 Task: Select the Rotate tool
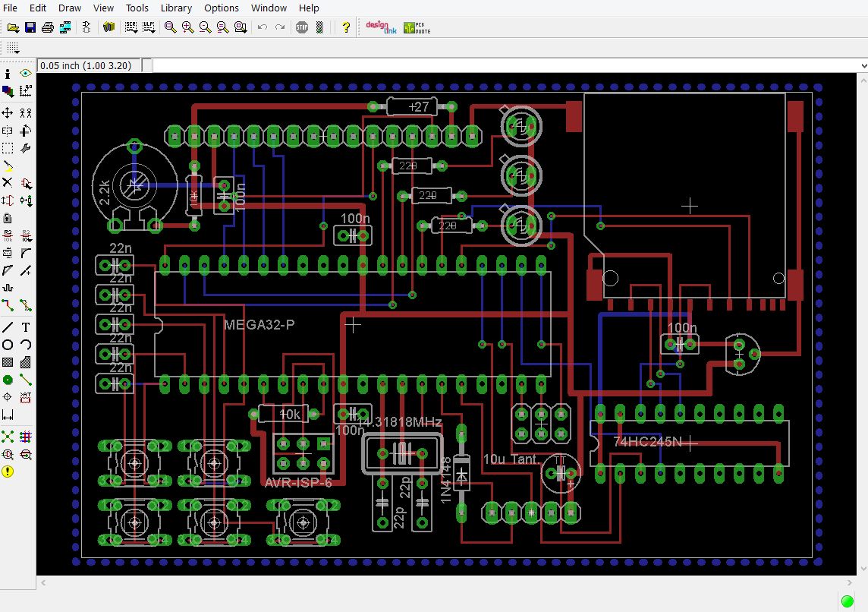[26, 131]
